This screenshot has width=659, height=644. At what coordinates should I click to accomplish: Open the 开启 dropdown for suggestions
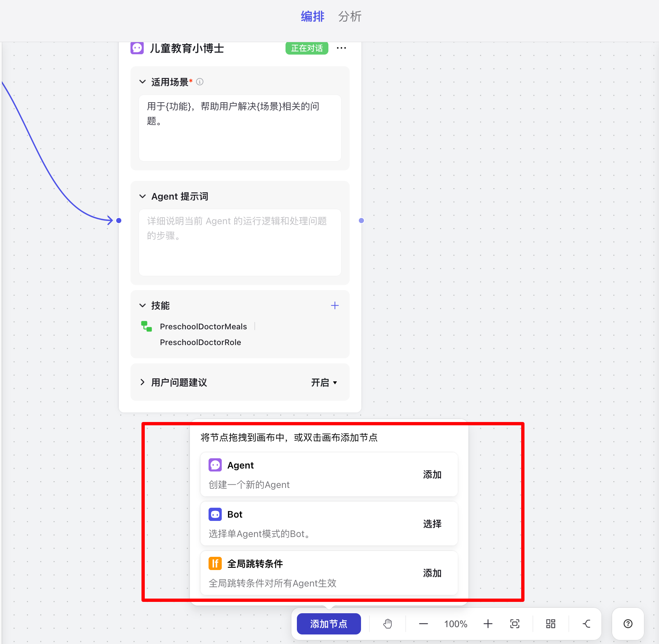click(324, 382)
